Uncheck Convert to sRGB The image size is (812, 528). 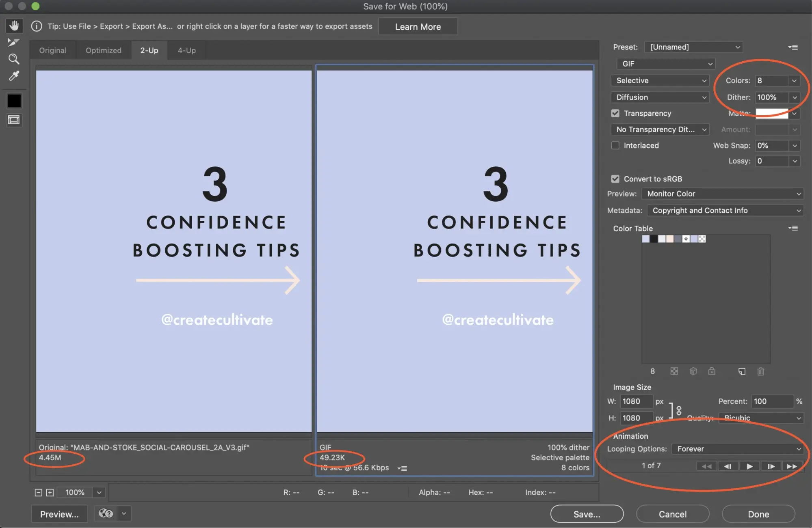click(x=615, y=179)
